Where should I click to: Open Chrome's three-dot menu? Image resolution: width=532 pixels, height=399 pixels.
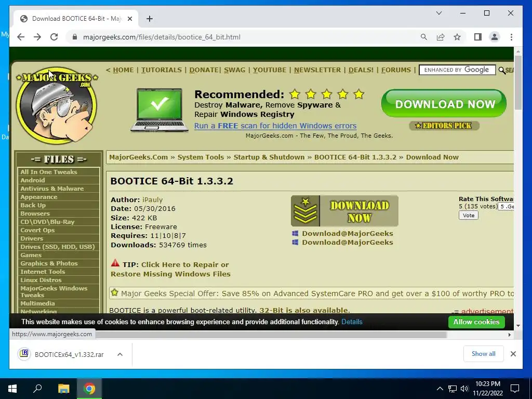click(511, 37)
